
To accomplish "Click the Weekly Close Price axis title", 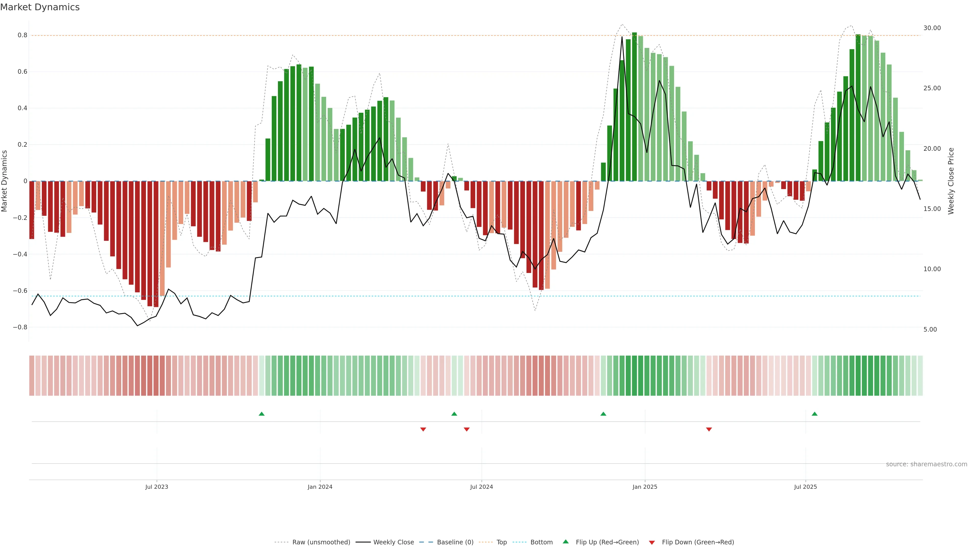I will pyautogui.click(x=951, y=181).
